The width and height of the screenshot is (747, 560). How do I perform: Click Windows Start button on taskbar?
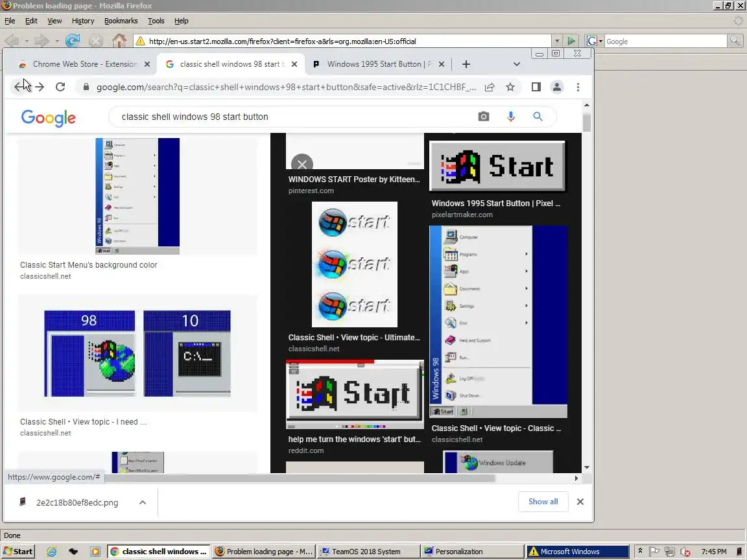click(18, 552)
